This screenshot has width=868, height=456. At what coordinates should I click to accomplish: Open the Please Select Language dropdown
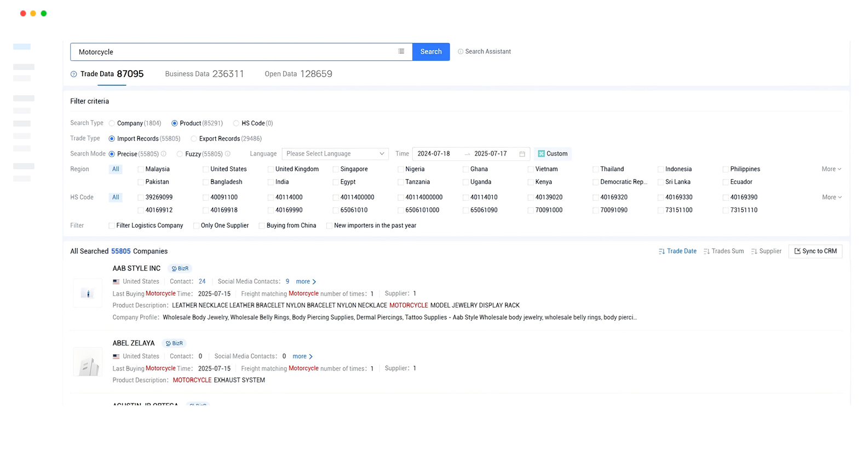pos(335,154)
